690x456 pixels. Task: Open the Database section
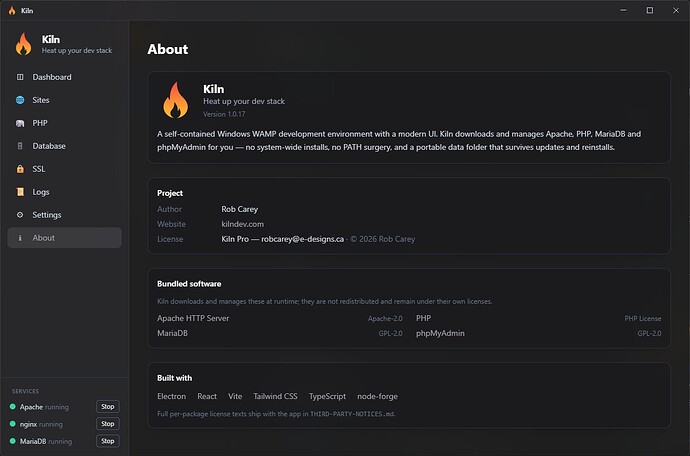(x=64, y=146)
